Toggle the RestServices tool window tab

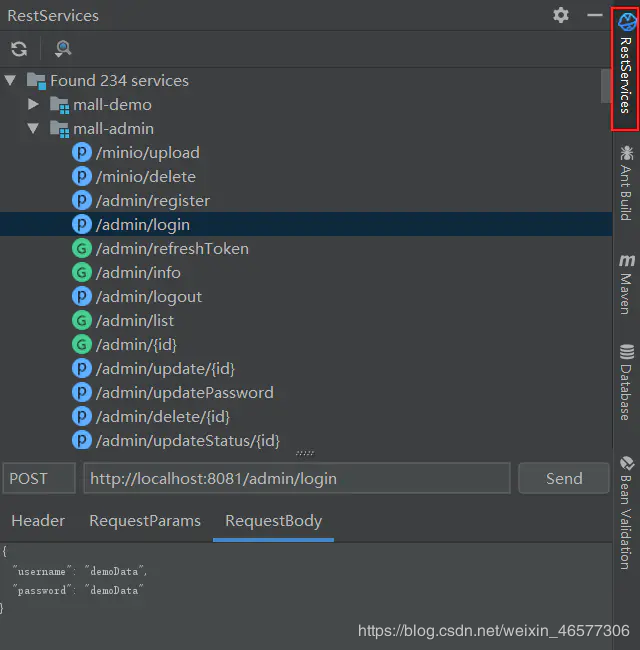click(x=625, y=68)
